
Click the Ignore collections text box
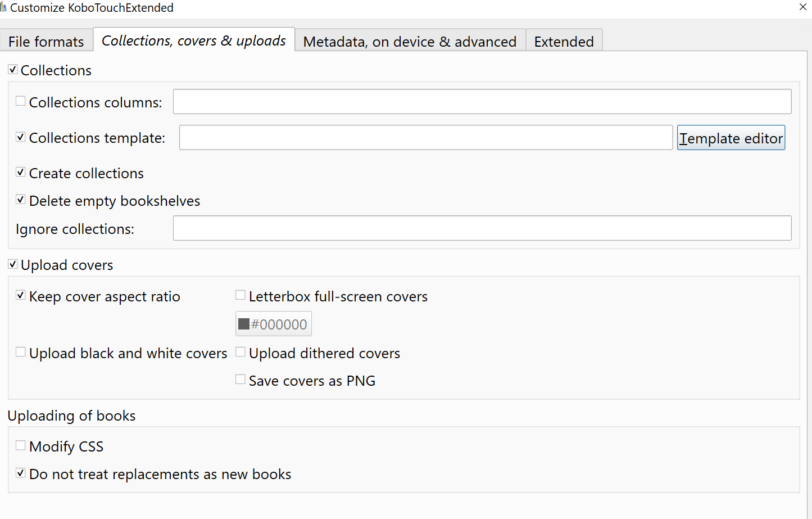coord(482,228)
